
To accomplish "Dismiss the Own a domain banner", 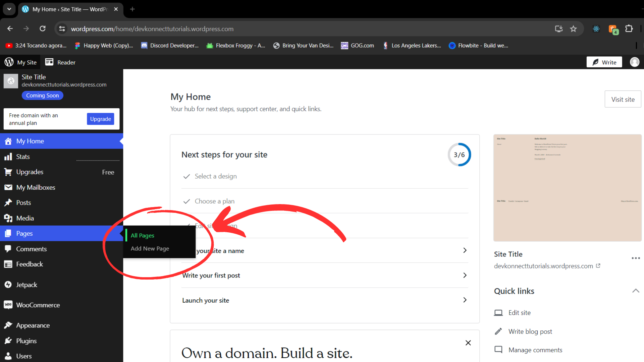I will click(468, 343).
